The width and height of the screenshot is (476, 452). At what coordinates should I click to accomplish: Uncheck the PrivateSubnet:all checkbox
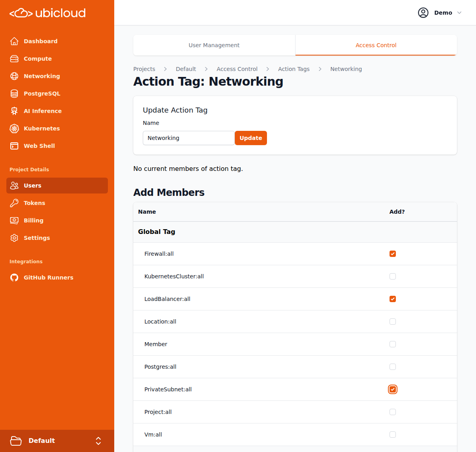click(x=393, y=389)
